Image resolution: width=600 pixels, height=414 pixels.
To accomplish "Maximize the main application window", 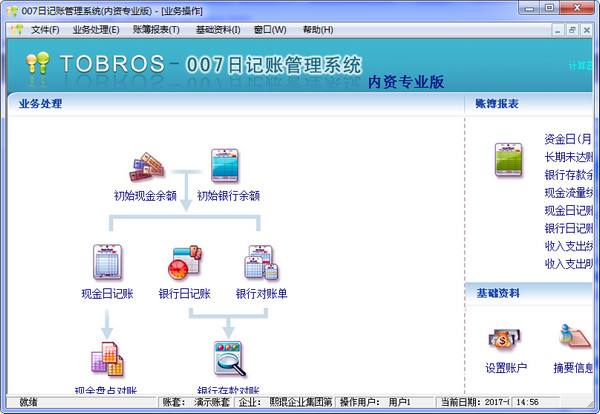I will point(549,8).
